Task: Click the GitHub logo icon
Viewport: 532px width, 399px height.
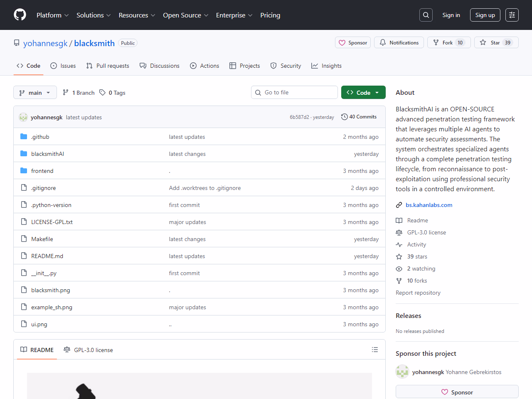Action: click(20, 15)
